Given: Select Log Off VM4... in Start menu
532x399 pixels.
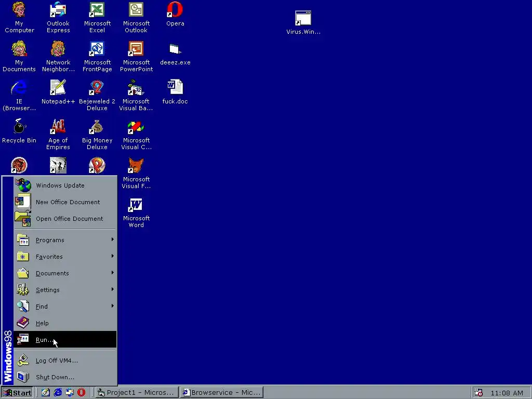Looking at the screenshot, I should click(65, 361).
